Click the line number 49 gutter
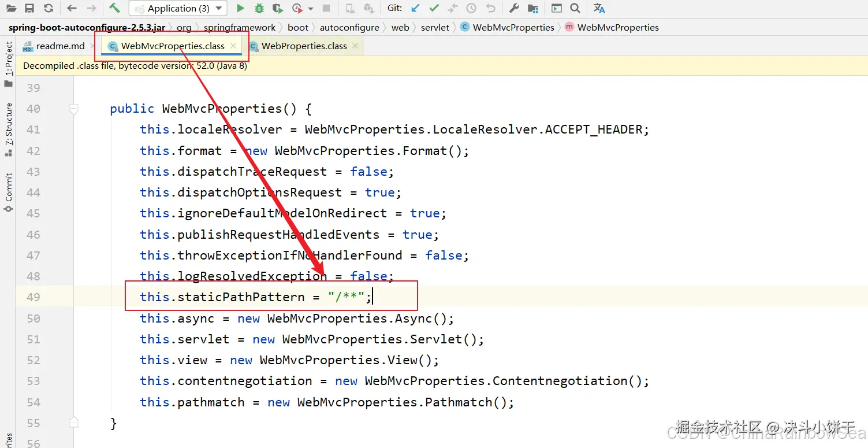Image resolution: width=868 pixels, height=448 pixels. pyautogui.click(x=33, y=297)
